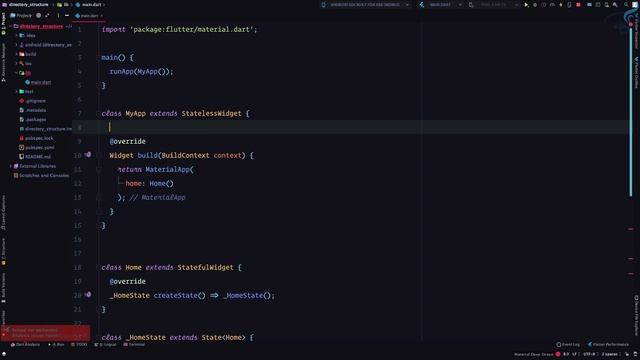Click the Run app play icon
The width and height of the screenshot is (640, 360).
[526, 5]
